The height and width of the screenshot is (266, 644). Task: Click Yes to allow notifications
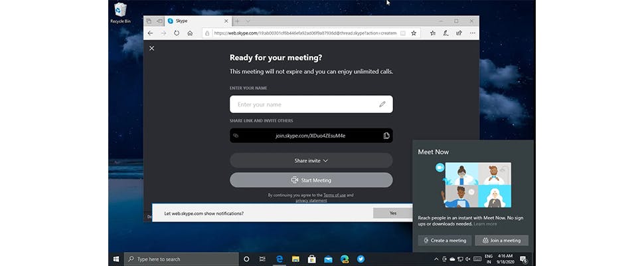(393, 213)
